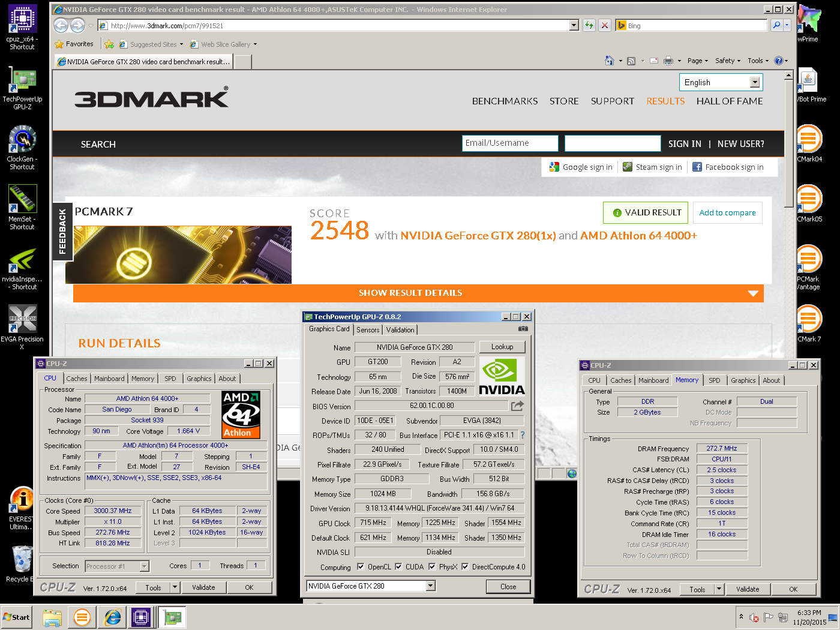
Task: Click the password input field on 3DMark
Action: click(613, 143)
